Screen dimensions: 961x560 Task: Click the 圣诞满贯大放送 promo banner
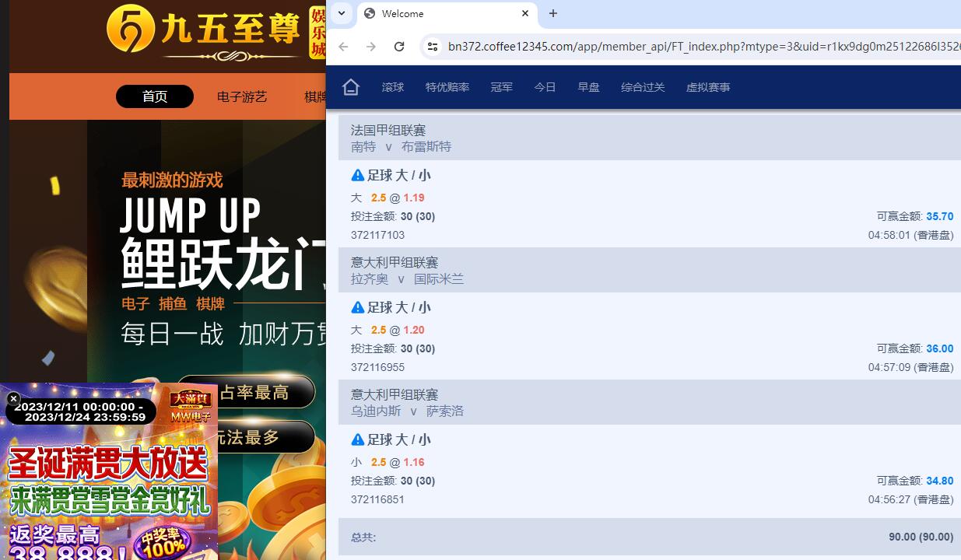pyautogui.click(x=109, y=465)
